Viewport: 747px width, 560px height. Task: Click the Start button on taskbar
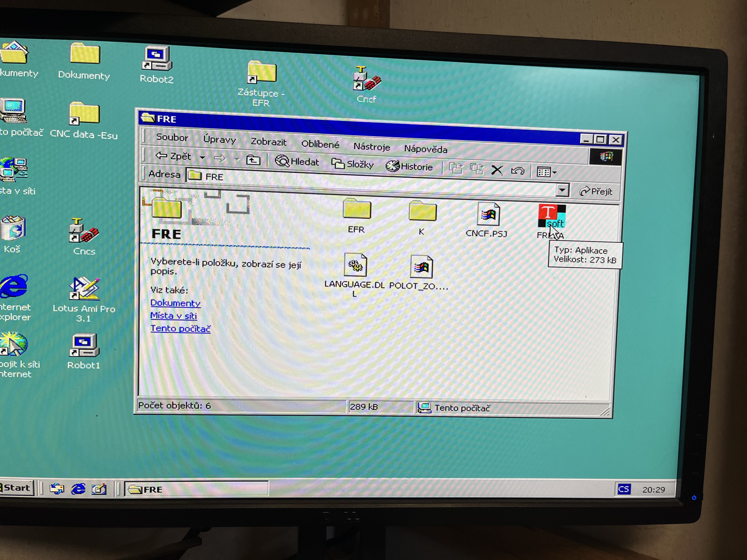tap(16, 488)
